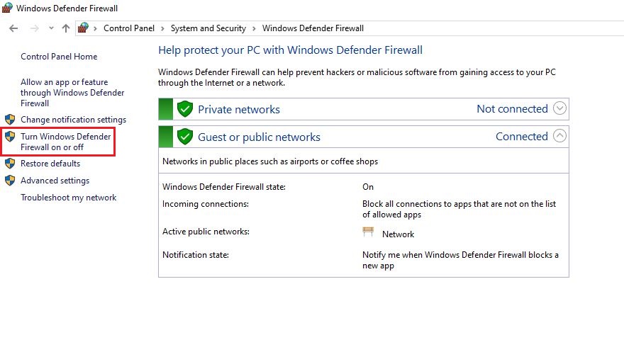Screen dimensions: 624x364
Task: Click Notification state label
Action: coord(196,255)
